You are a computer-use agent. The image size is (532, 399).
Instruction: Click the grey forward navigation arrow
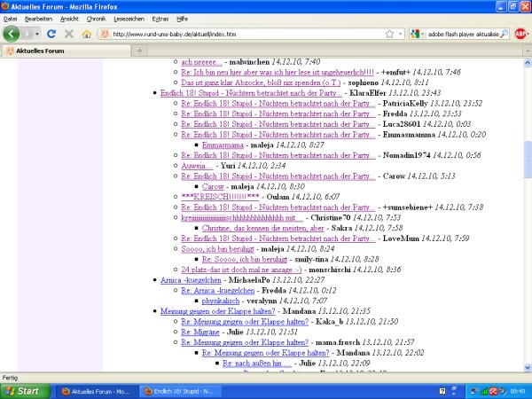click(27, 34)
